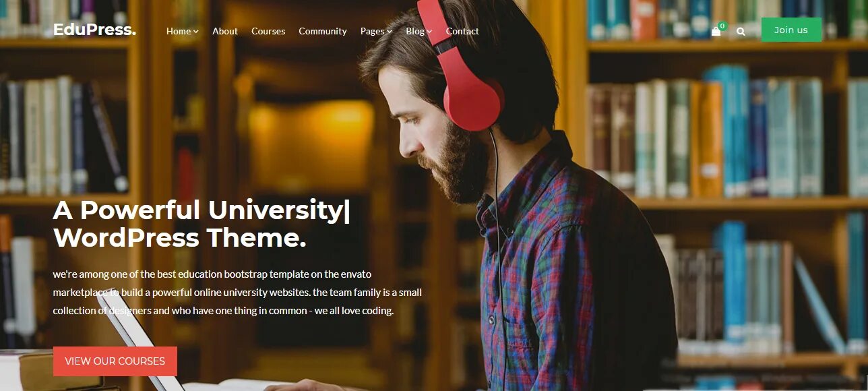The image size is (868, 391).
Task: Click the magnifying glass search icon
Action: coord(741,31)
